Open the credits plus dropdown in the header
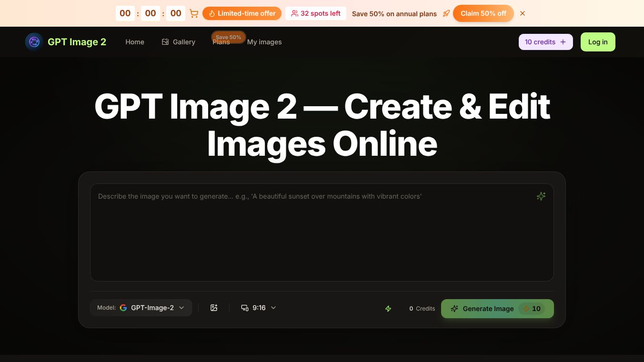Image resolution: width=644 pixels, height=362 pixels. [x=563, y=42]
